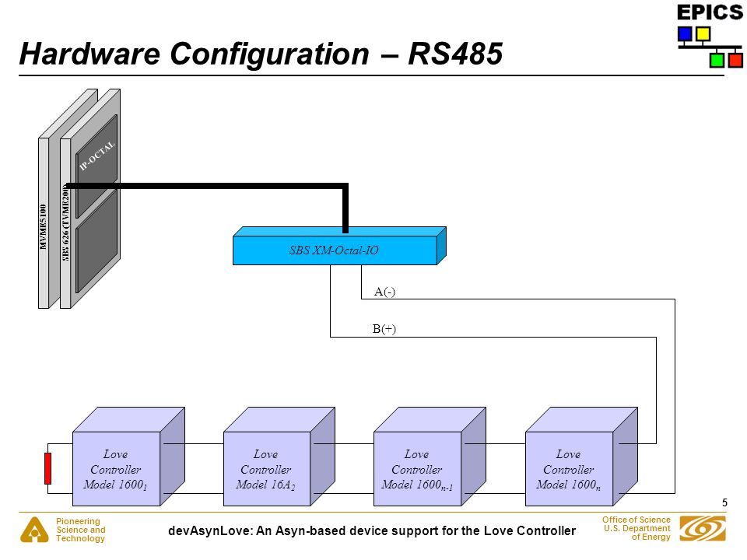
Task: Select the red terminator resistor
Action: [x=47, y=468]
